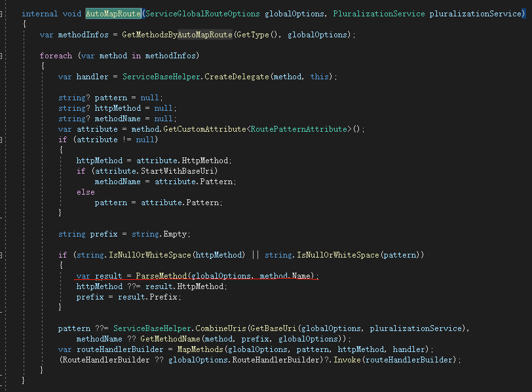This screenshot has height=392, width=532.
Task: Click the 'method.Name' argument
Action: click(x=285, y=276)
